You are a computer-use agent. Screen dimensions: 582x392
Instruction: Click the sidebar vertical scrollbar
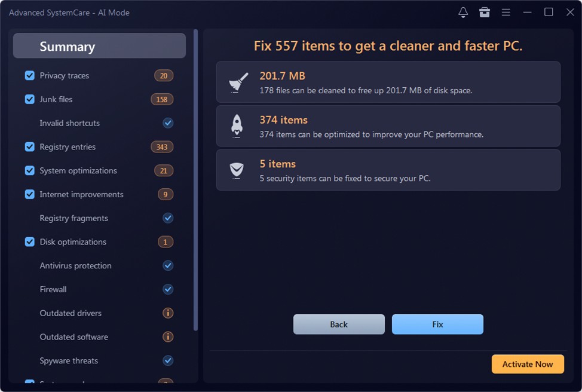195,180
